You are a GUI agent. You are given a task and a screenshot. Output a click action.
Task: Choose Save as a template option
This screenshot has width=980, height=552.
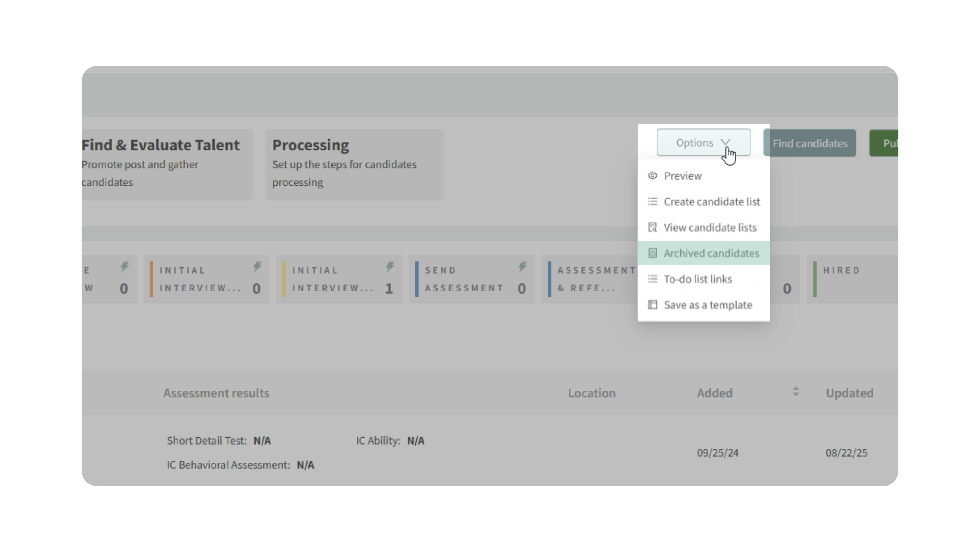tap(708, 305)
